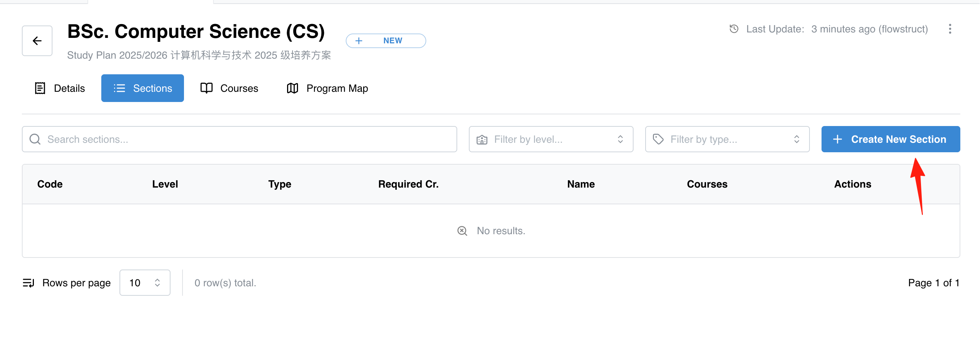This screenshot has height=338, width=980.
Task: Open the rows per page selector showing 10
Action: tap(145, 283)
